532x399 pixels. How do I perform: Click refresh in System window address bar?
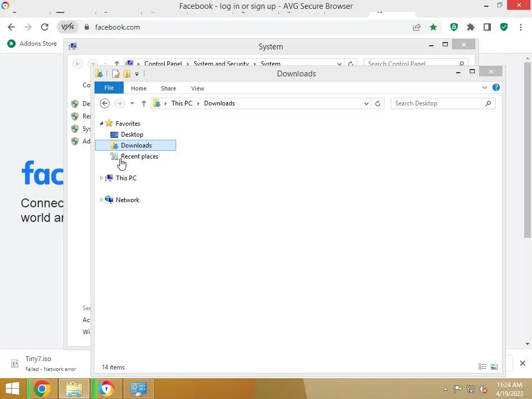point(351,63)
